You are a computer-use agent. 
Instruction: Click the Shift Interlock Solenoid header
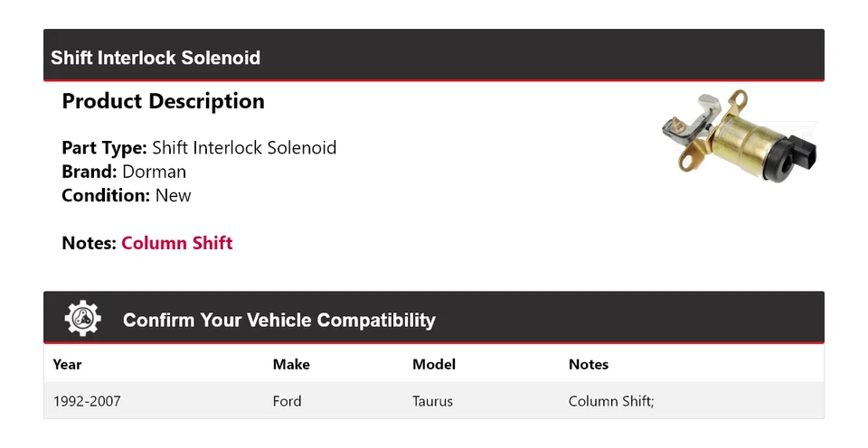click(156, 58)
